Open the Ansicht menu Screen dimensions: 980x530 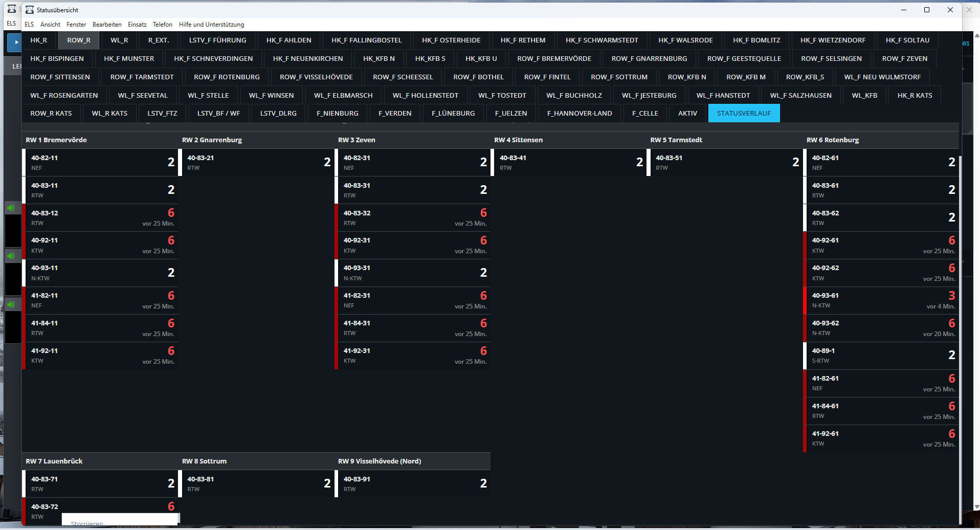(x=50, y=25)
